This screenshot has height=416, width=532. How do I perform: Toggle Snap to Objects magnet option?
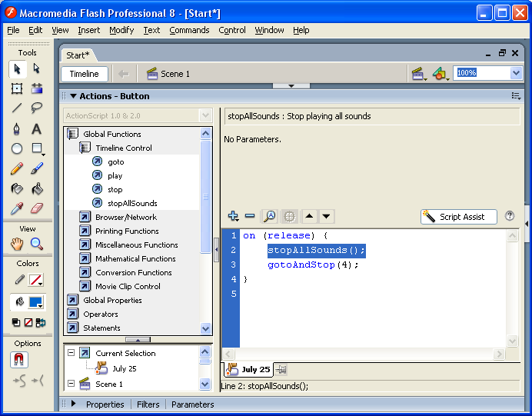18,359
